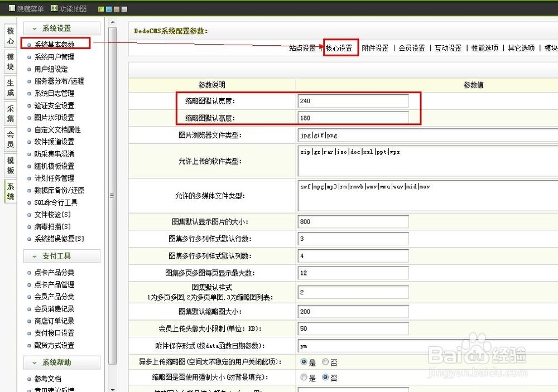Switch to the 会员设置 tab

point(412,48)
